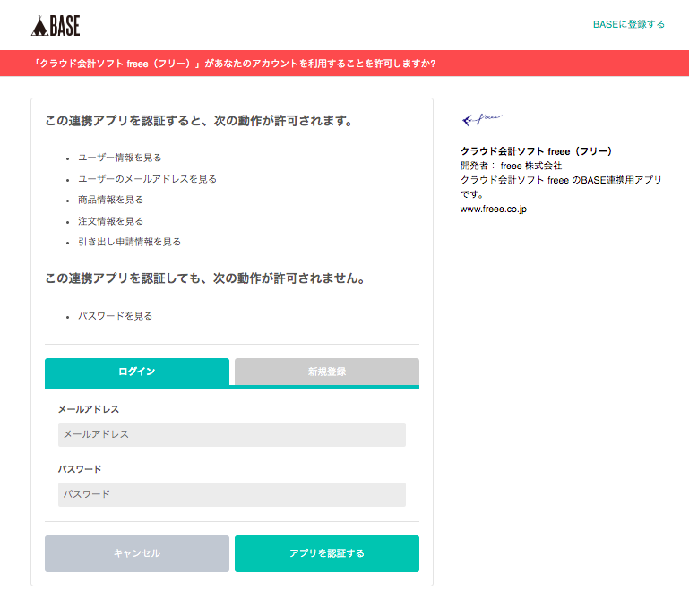Focus the メールアドレス input field
This screenshot has width=689, height=616.
[x=232, y=434]
